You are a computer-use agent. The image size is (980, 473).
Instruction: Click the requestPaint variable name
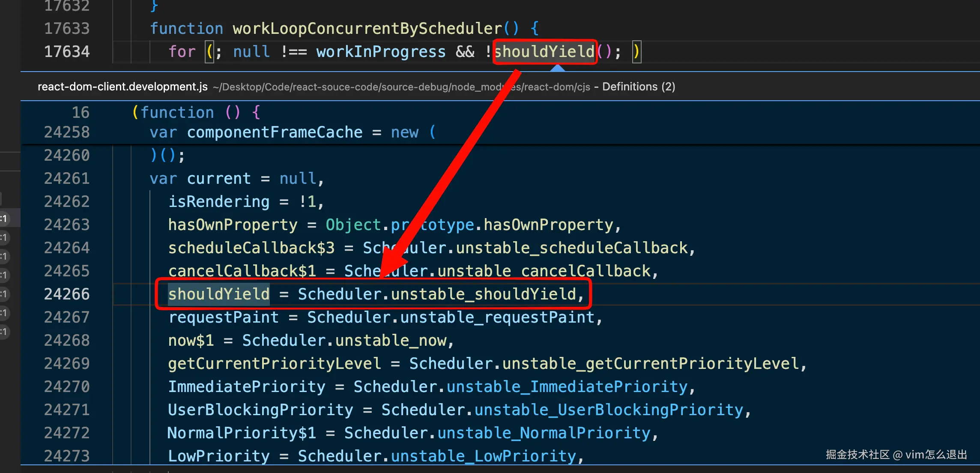[x=223, y=317]
